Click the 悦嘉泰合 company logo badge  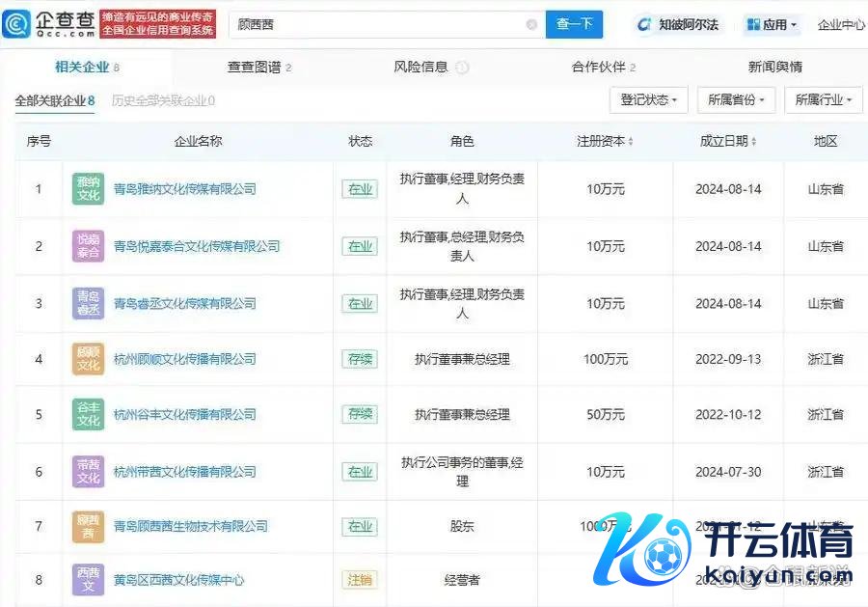point(88,246)
